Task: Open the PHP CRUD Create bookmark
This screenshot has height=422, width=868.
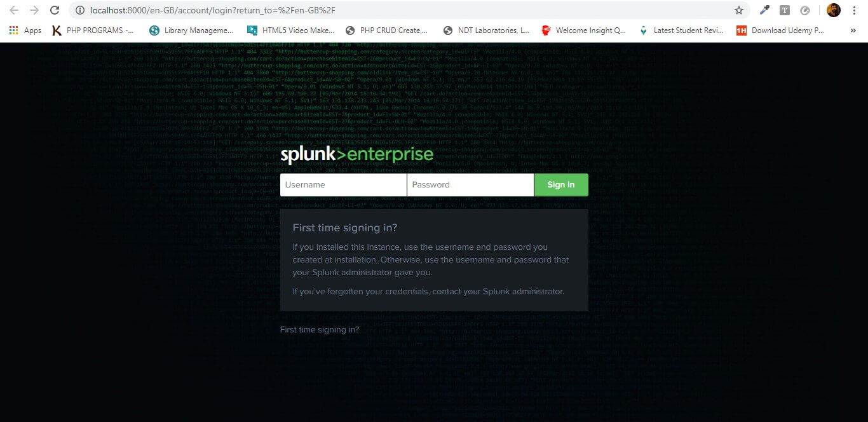Action: pos(386,30)
